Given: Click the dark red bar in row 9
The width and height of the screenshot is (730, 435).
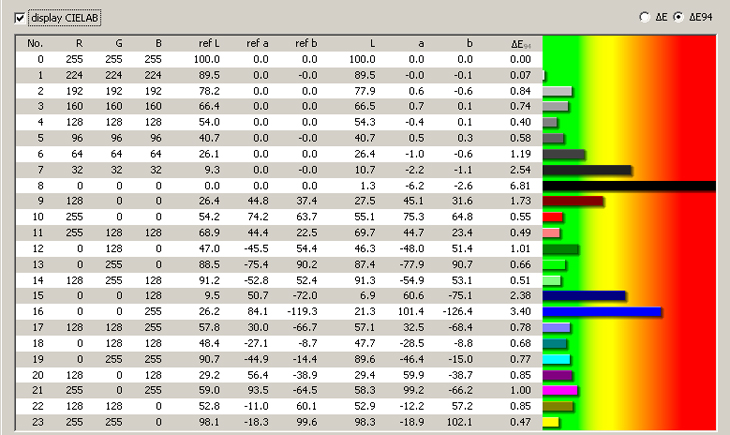Looking at the screenshot, I should click(573, 201).
